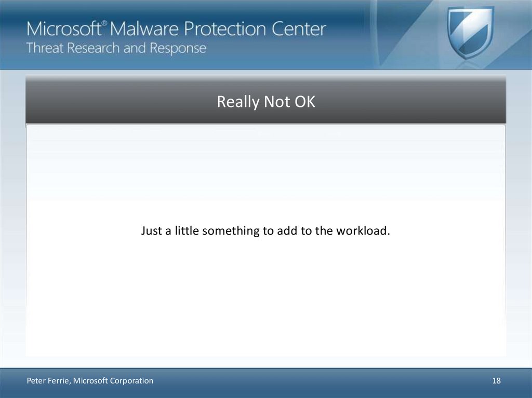Click "OK" in the slide title bar
Image resolution: width=532 pixels, height=398 pixels.
(x=305, y=102)
